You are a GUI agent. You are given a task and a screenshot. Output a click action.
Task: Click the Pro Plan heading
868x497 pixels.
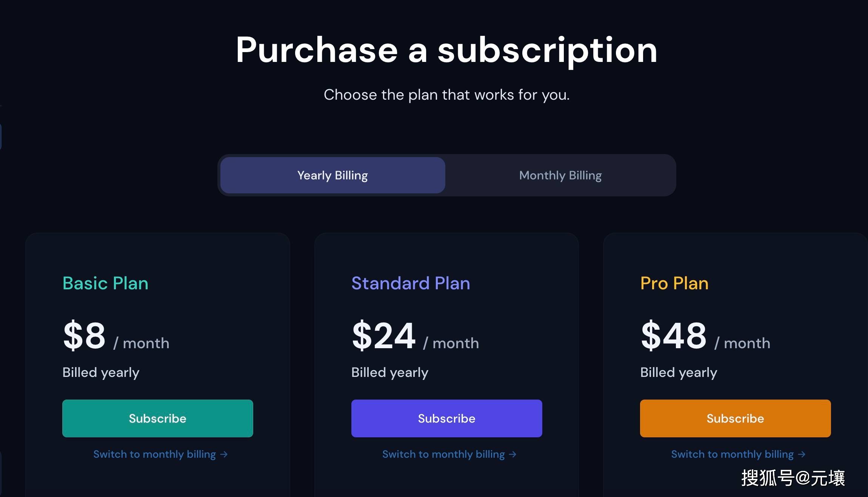click(674, 283)
